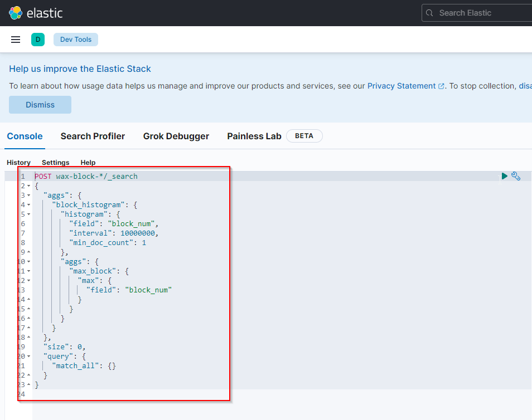
Task: Run the request with the play icon
Action: point(505,176)
